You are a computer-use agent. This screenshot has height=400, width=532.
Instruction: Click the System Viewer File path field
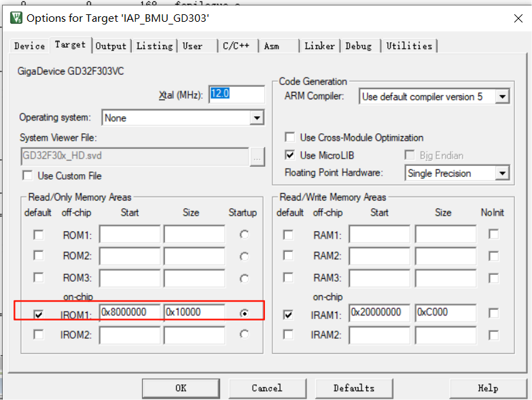coord(135,156)
